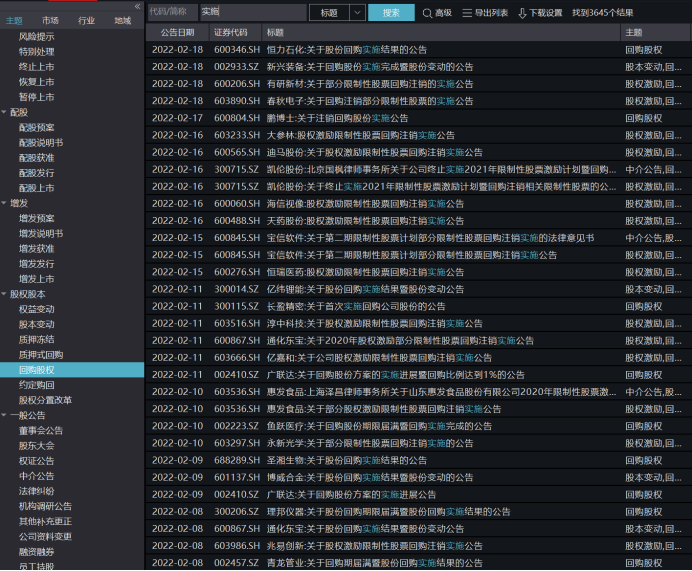The image size is (692, 571).
Task: Open 恒力石化 股份回购实施结果 announcement
Action: coord(346,50)
